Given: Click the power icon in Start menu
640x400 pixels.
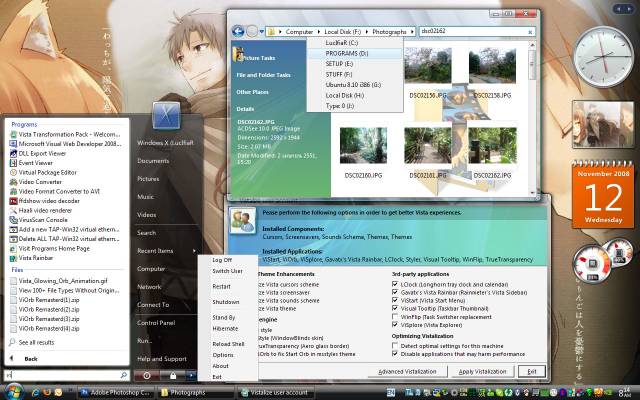Looking at the screenshot, I should (147, 375).
